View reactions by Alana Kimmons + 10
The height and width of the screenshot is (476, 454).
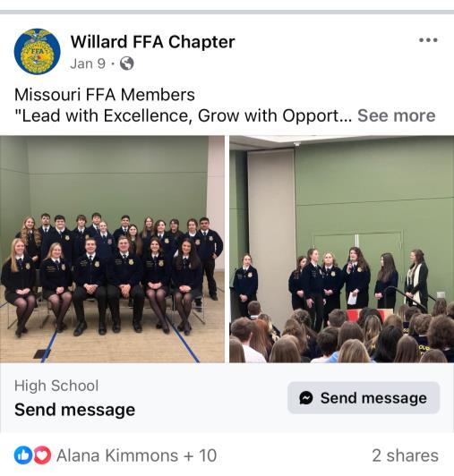136,455
